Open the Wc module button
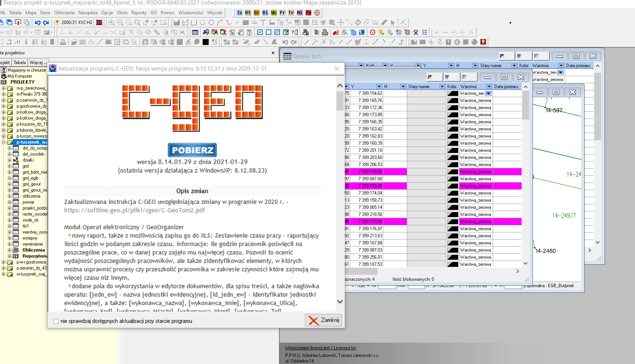The image size is (635, 364). [x=274, y=13]
